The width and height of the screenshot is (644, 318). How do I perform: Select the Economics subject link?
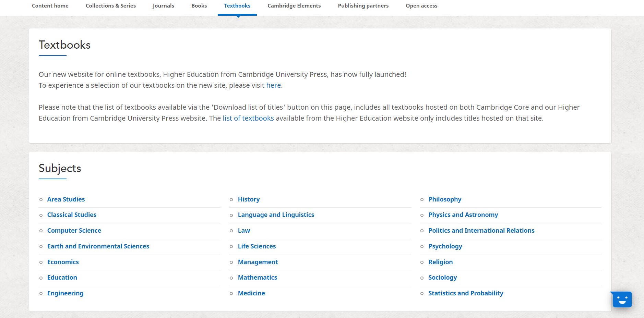coord(63,262)
